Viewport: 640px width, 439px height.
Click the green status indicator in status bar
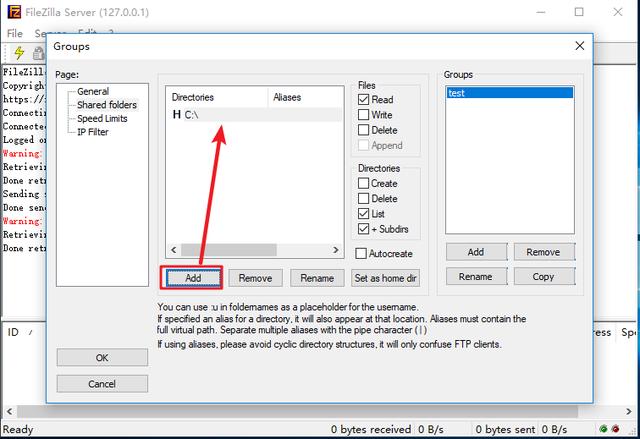(604, 429)
